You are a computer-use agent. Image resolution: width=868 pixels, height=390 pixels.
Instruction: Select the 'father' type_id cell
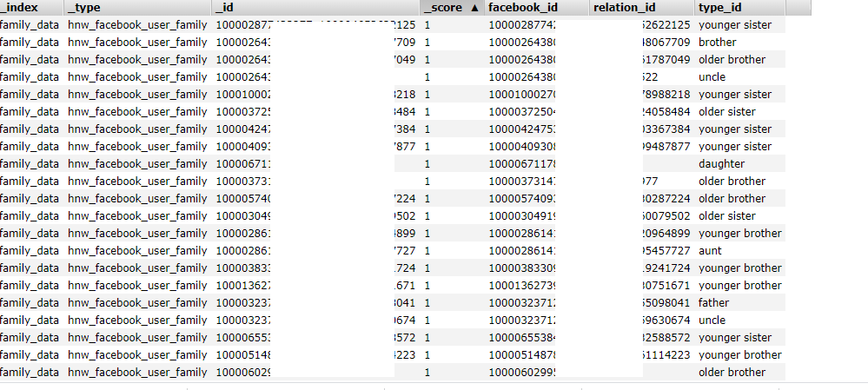pos(713,303)
